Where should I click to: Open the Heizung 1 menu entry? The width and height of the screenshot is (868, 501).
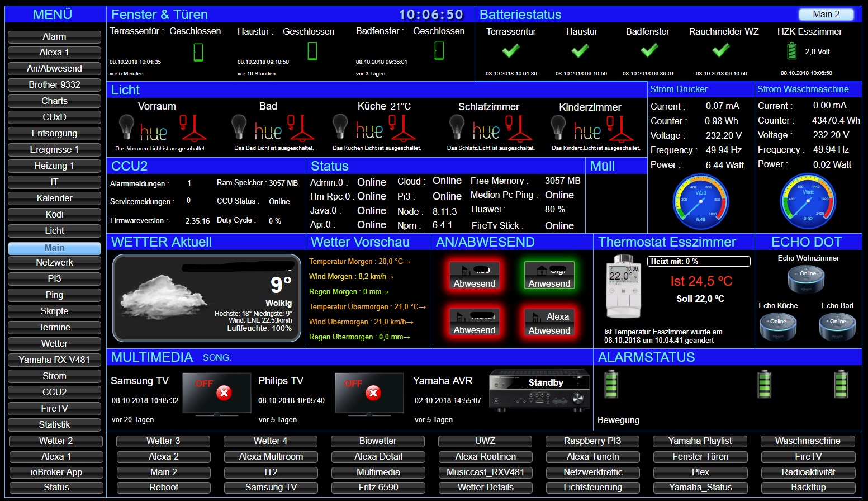point(54,166)
